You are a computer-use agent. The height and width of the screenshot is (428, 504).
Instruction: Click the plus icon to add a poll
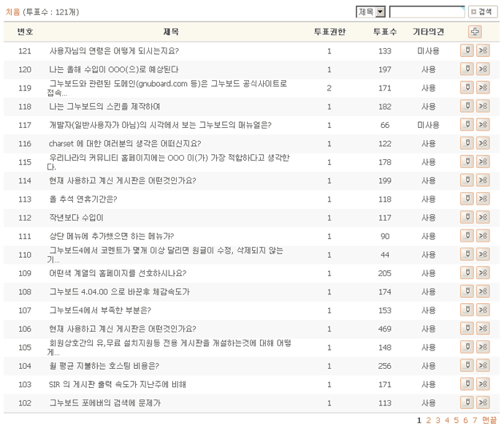tap(475, 31)
